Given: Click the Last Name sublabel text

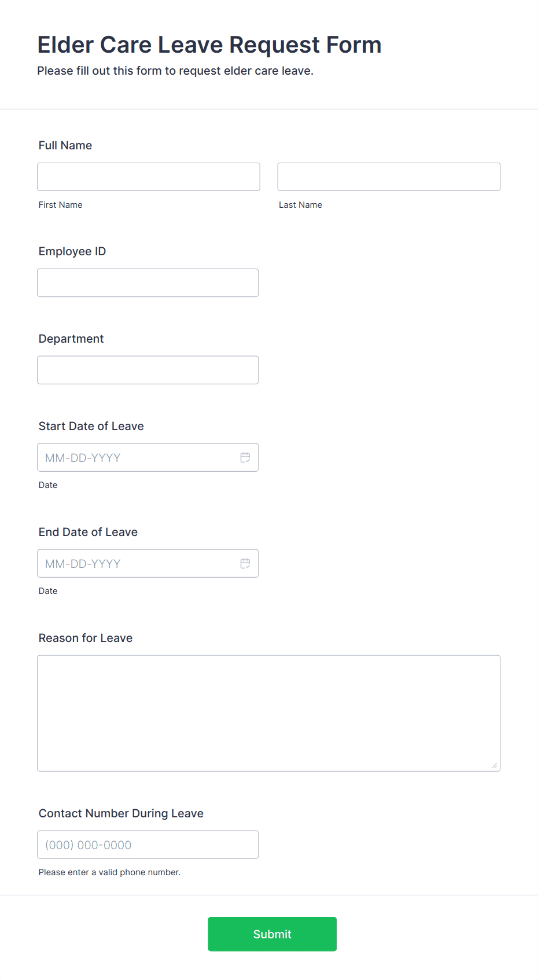Looking at the screenshot, I should coord(300,205).
